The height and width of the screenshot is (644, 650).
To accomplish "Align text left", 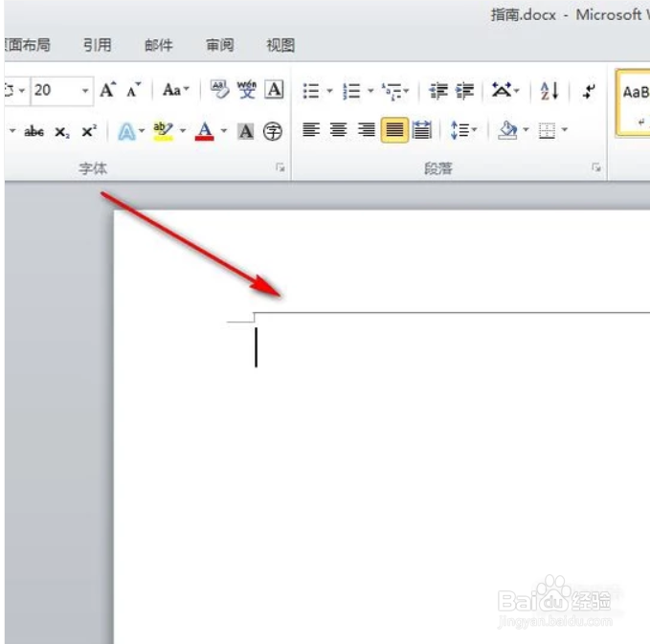I will click(x=311, y=130).
